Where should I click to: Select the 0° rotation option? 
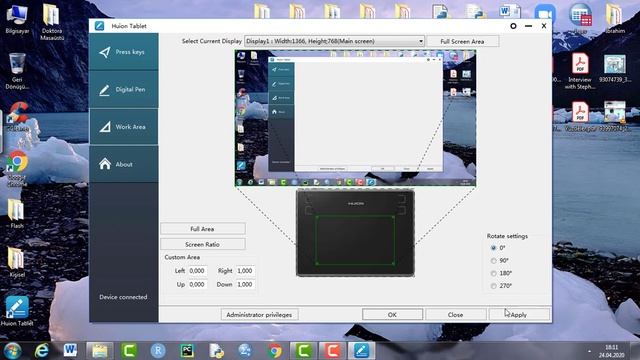(x=493, y=248)
